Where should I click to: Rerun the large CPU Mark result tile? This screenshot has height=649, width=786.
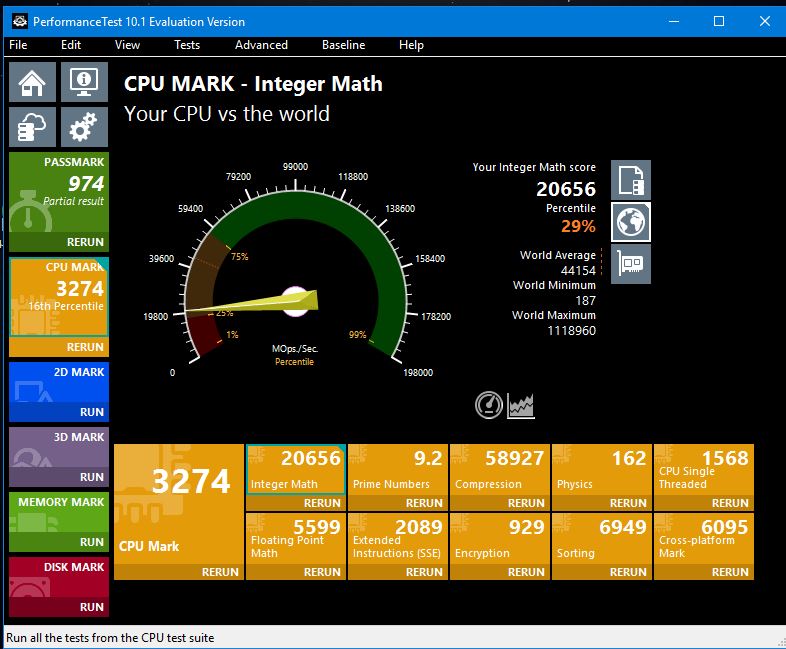click(x=179, y=572)
